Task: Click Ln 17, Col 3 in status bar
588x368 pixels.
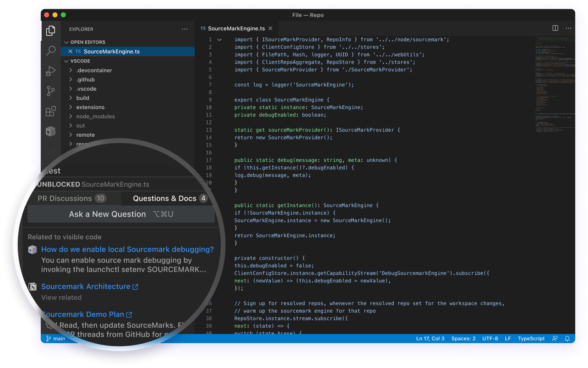Action: (x=430, y=339)
